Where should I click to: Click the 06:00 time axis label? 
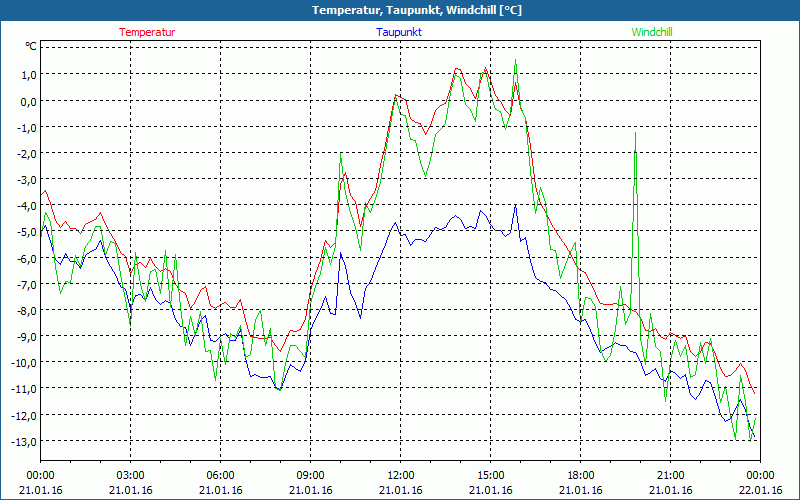coord(220,476)
